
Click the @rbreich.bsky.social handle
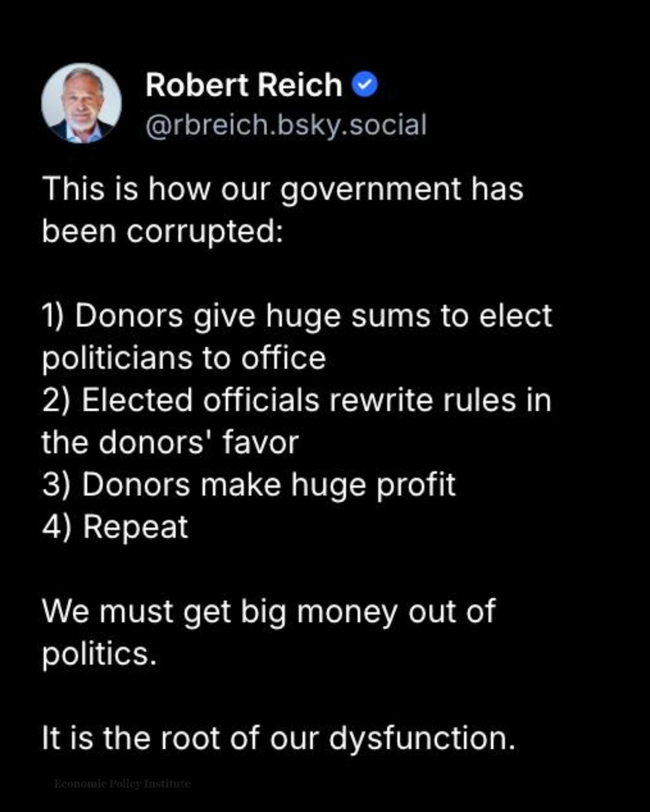[286, 125]
